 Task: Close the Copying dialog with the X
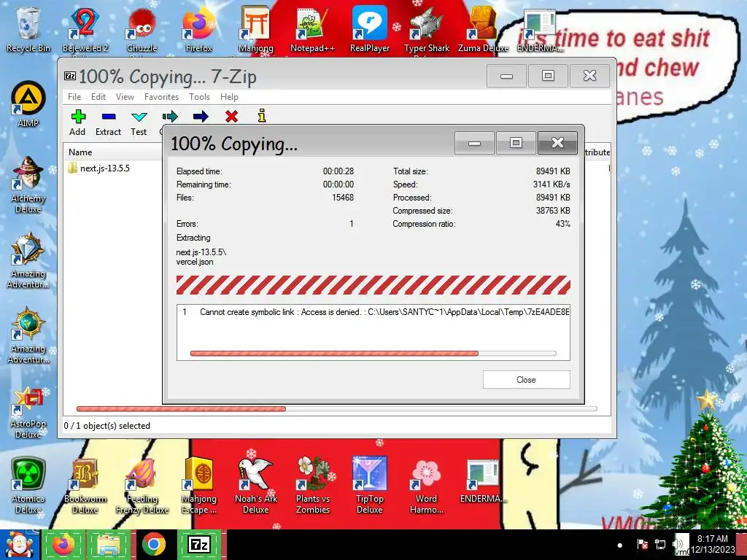tap(557, 143)
